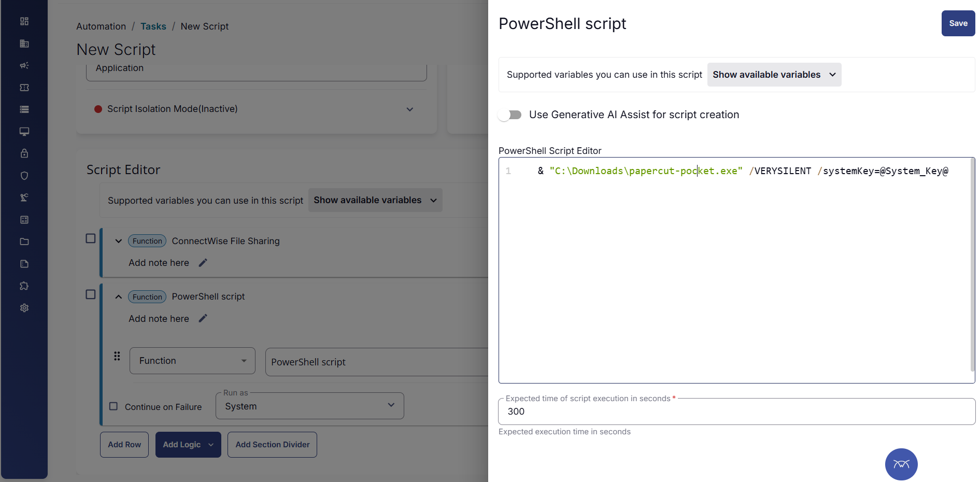Toggle Generative AI Assist for script creation

click(x=510, y=115)
